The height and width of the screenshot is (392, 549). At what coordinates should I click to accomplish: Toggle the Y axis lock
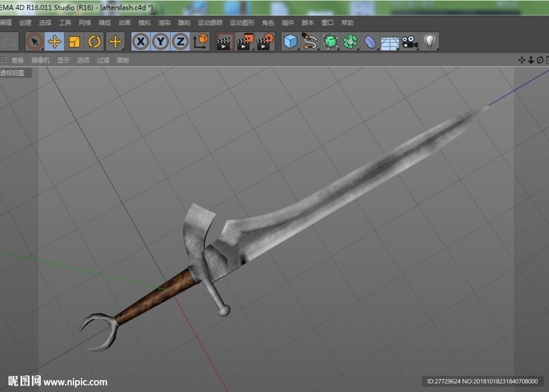coord(161,42)
